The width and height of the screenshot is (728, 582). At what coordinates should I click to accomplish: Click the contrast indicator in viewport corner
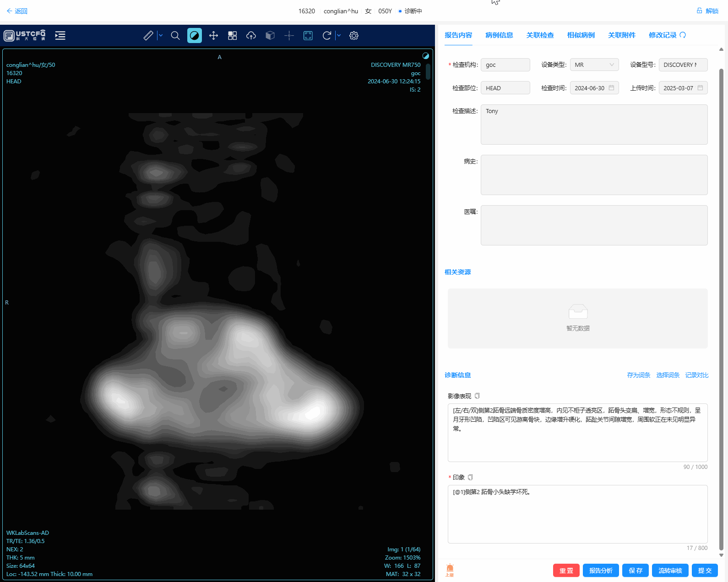tap(426, 56)
